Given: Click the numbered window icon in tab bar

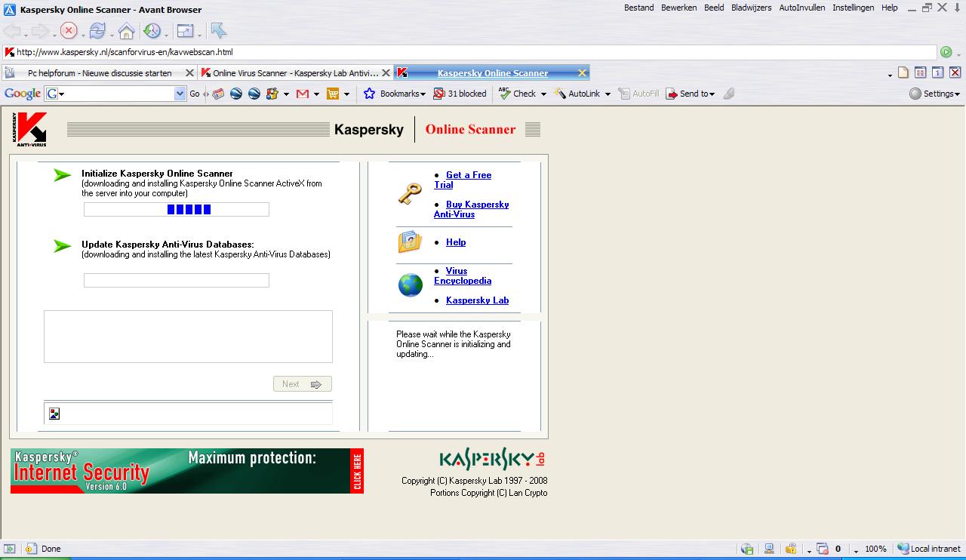Looking at the screenshot, I should [937, 73].
